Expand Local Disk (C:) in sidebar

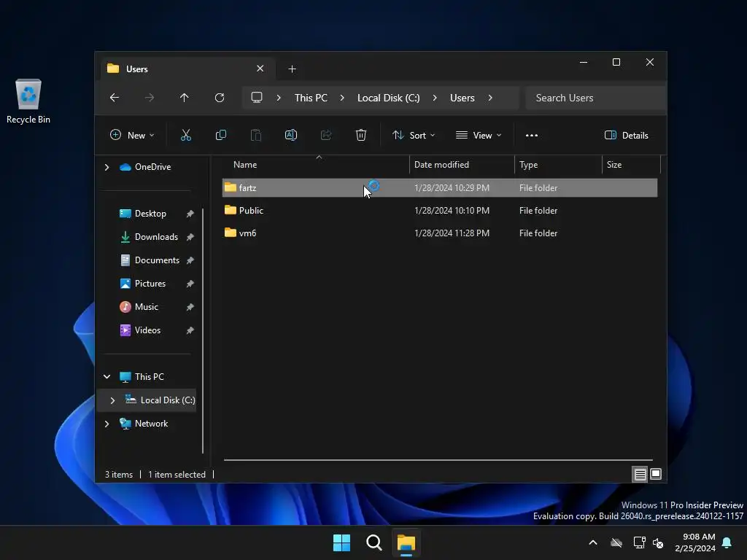[112, 400]
